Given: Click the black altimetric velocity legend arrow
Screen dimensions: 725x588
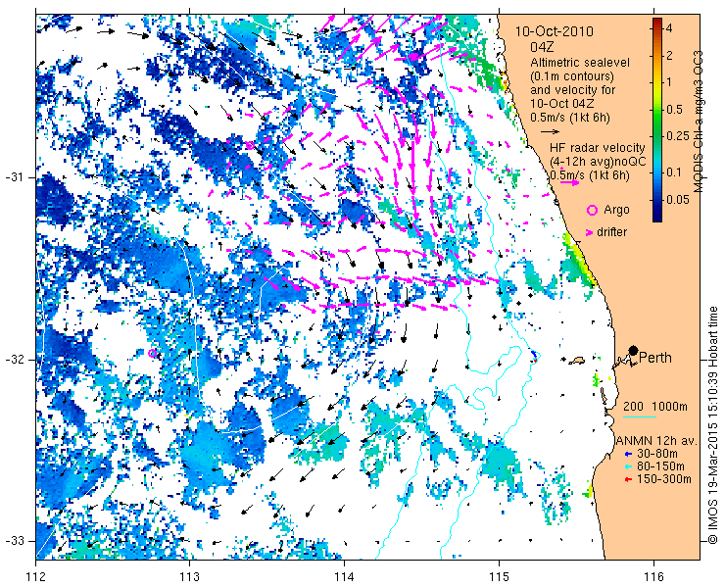Looking at the screenshot, I should [x=551, y=132].
